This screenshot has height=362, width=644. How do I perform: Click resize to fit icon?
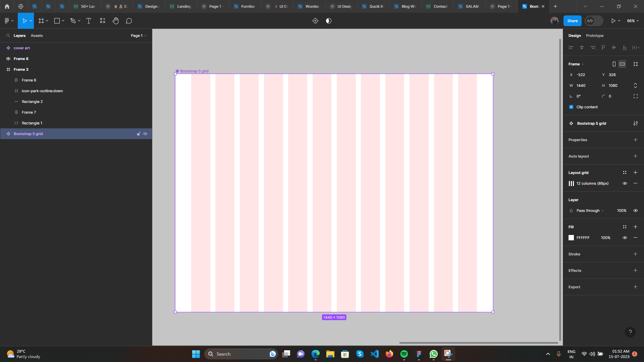tap(636, 64)
